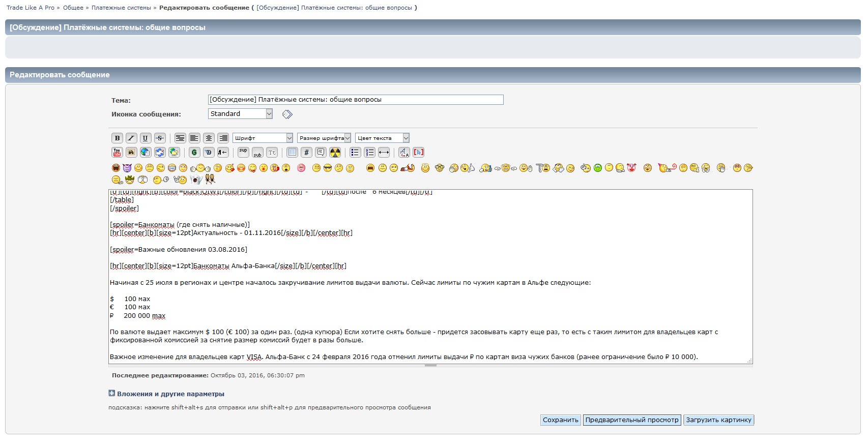Screen dimensions: 868x445
Task: Apply italic formatting to text
Action: pyautogui.click(x=131, y=138)
